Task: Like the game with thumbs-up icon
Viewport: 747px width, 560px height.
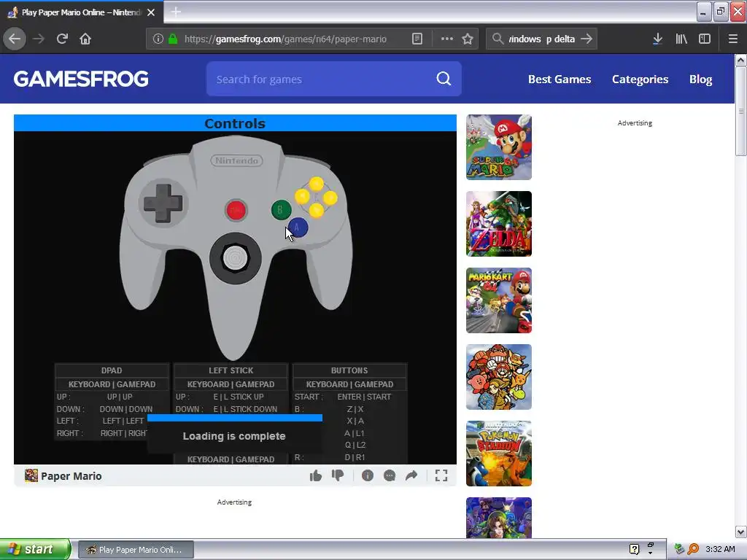Action: (315, 475)
